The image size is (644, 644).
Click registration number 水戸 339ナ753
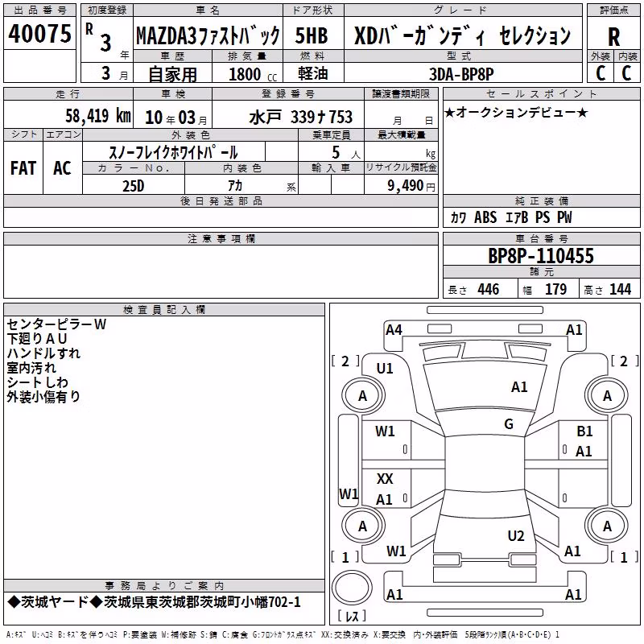[300, 117]
